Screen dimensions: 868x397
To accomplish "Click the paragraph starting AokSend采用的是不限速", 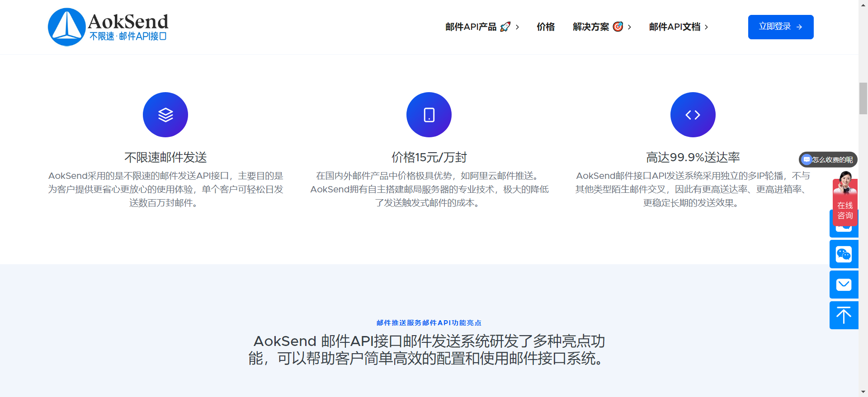I will pyautogui.click(x=165, y=189).
